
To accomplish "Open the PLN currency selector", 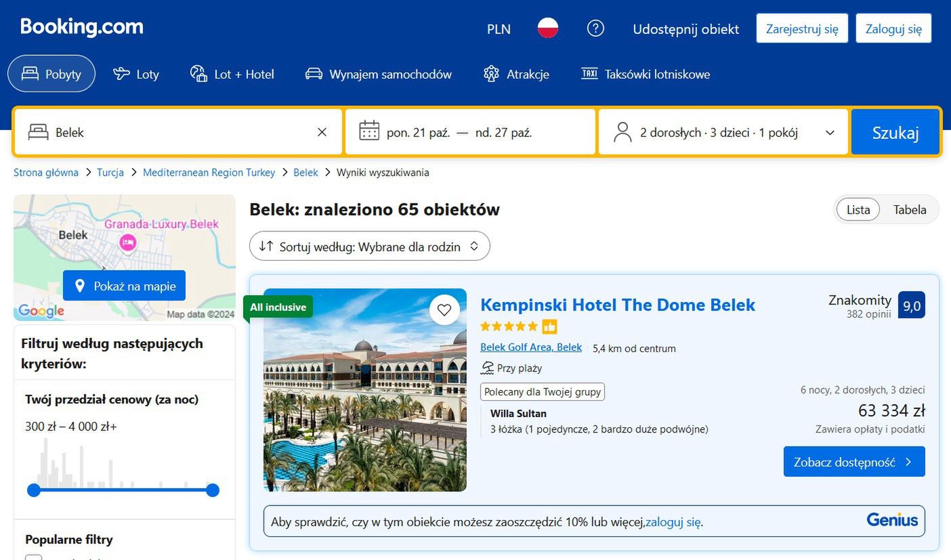I will (499, 29).
